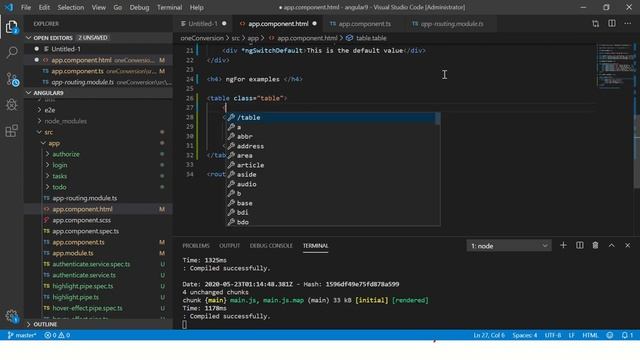Open the editor More Actions ellipsis
640x360 pixels.
627,24
